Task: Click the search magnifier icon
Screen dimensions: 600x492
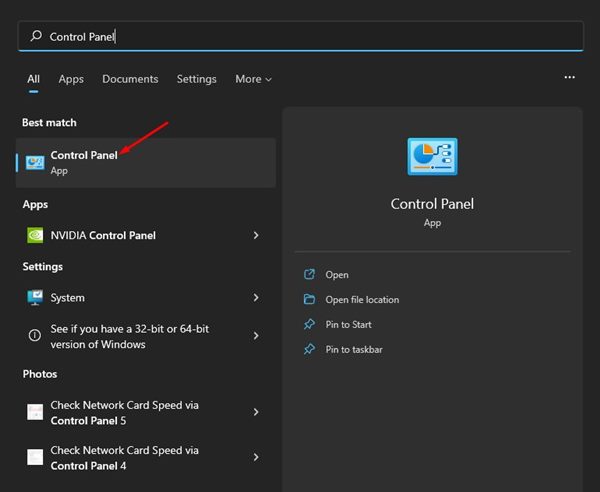Action: click(36, 37)
